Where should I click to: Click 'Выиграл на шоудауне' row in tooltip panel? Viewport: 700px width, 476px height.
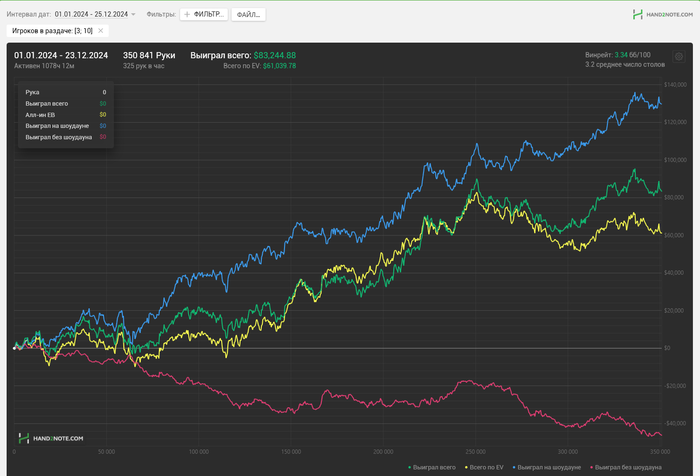point(66,126)
